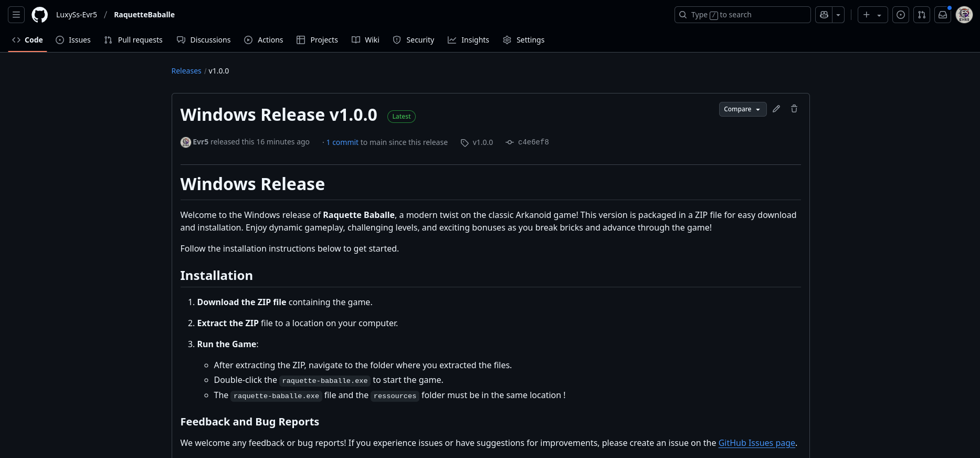Click the Windows Release v1.0.0 title
This screenshot has height=458, width=980.
(279, 114)
